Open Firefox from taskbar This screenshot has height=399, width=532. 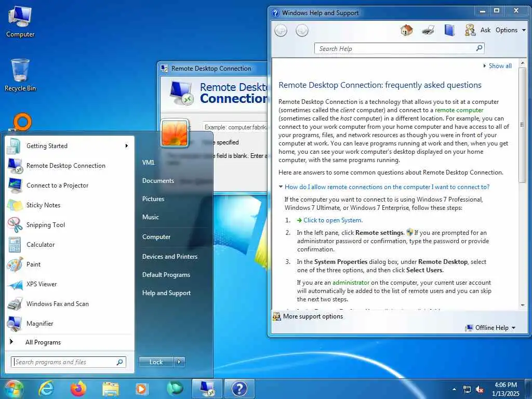(78, 389)
